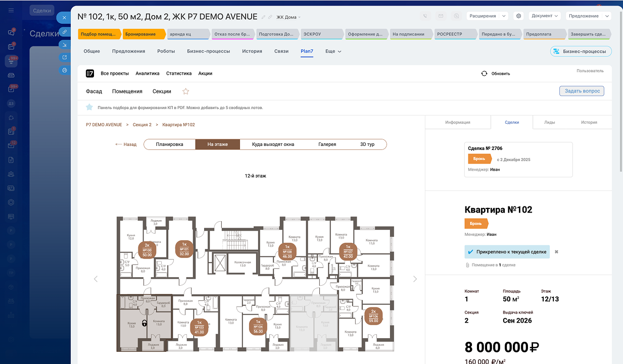Copy deal link via side chain icon
Viewport: 623px width, 364px height.
65,31
